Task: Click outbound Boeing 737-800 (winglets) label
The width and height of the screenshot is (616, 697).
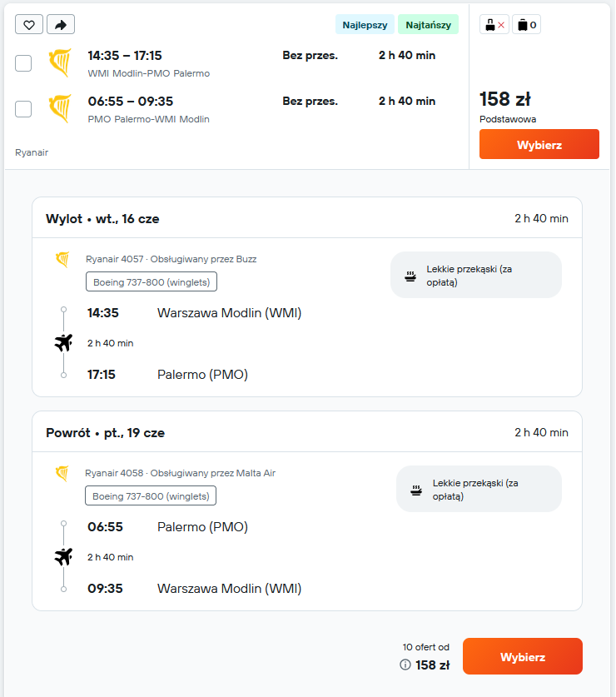Action: point(152,281)
